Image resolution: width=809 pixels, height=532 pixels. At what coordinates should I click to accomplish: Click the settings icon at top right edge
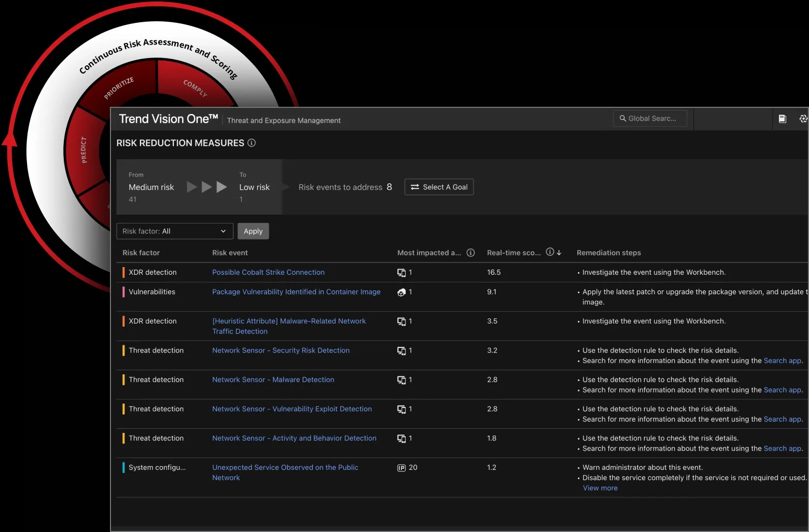(804, 119)
